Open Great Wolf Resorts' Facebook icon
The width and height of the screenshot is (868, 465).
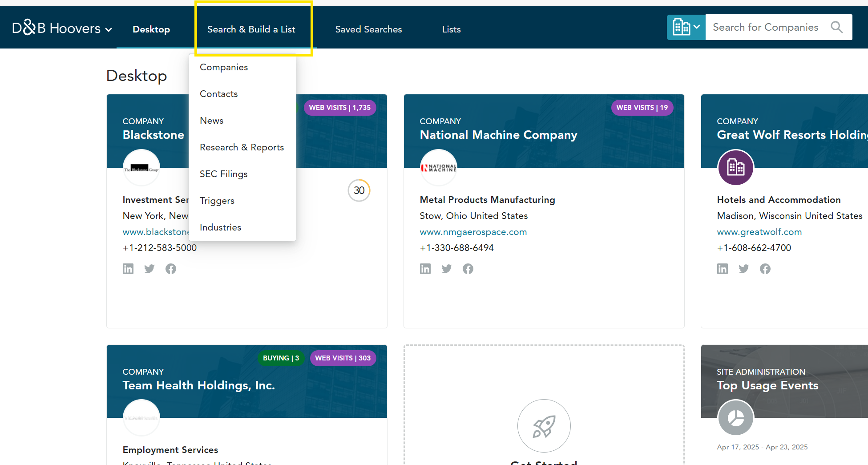click(765, 269)
